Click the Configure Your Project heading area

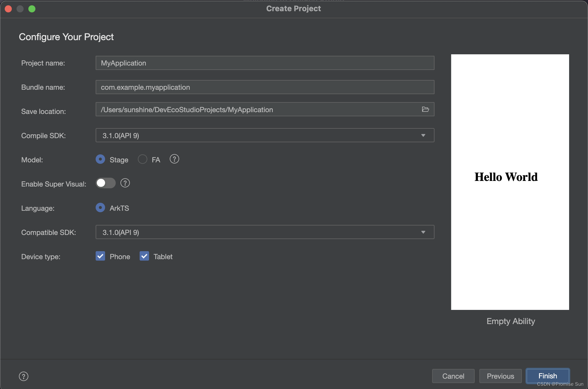coord(66,37)
